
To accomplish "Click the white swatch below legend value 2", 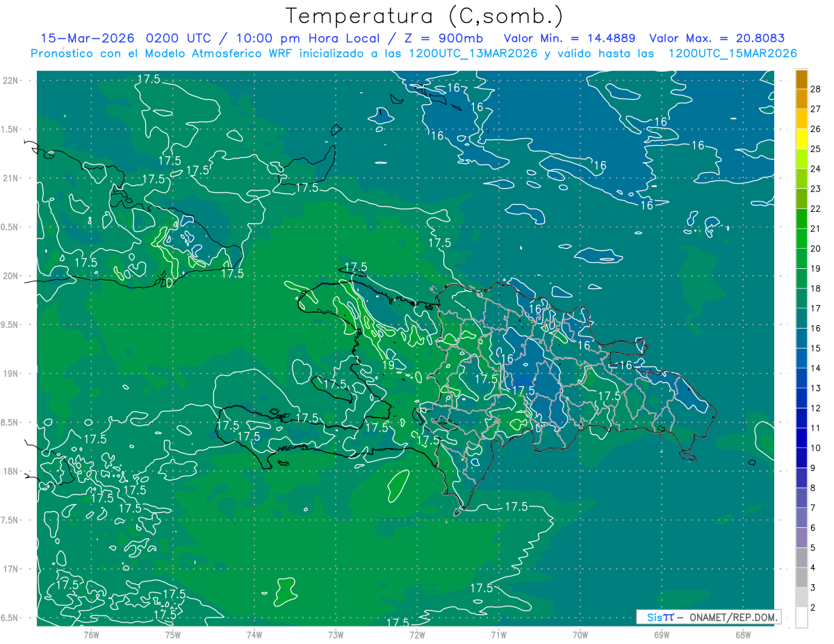I will point(801,618).
